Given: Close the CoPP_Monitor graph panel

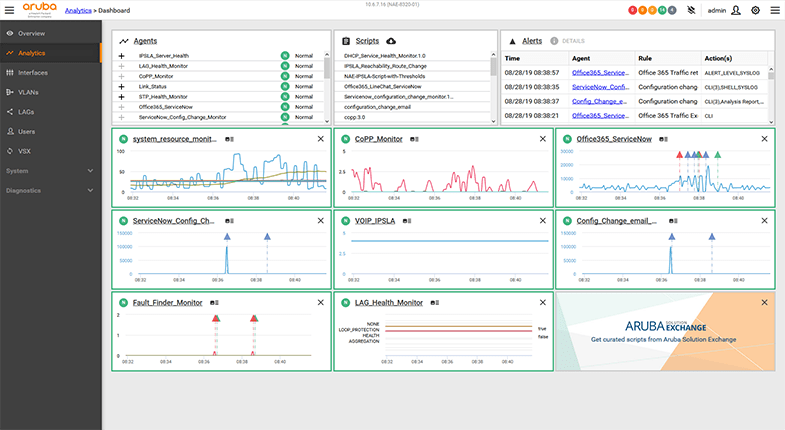Looking at the screenshot, I should pyautogui.click(x=543, y=139).
